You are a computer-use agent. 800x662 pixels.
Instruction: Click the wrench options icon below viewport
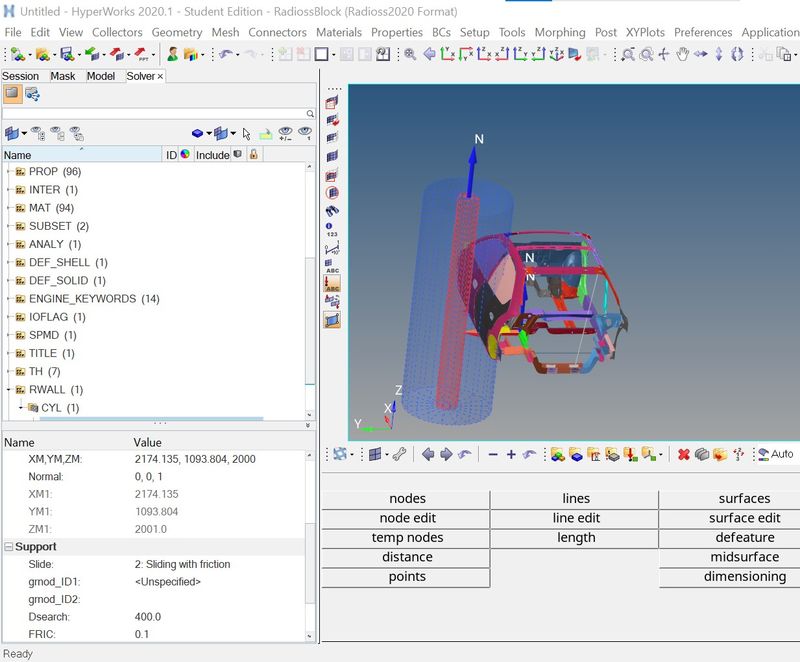coord(399,454)
